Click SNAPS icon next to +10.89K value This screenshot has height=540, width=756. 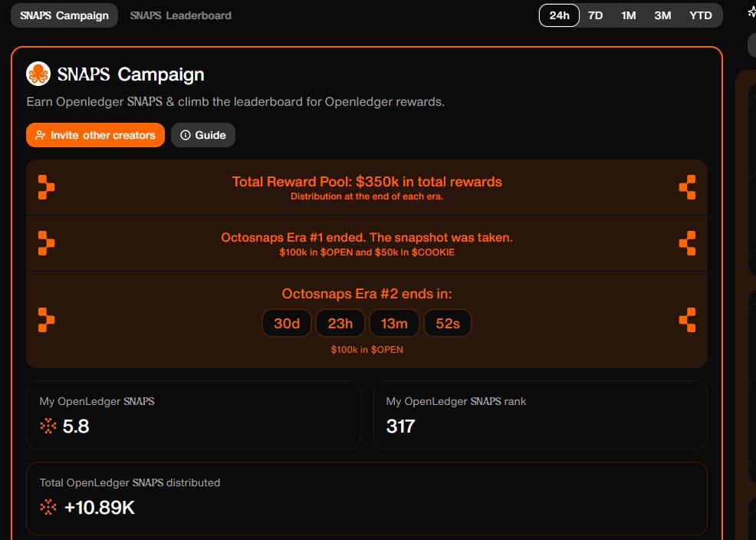[x=48, y=507]
